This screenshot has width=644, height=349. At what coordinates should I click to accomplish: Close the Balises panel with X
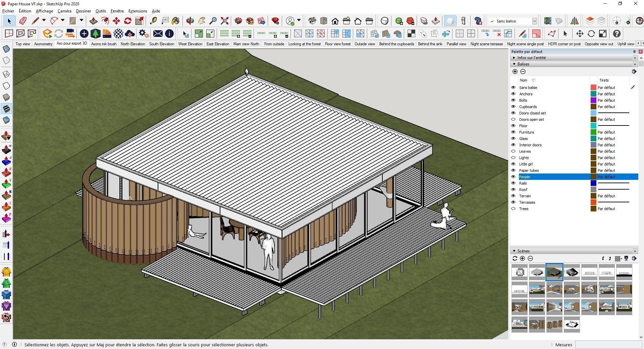pos(635,64)
